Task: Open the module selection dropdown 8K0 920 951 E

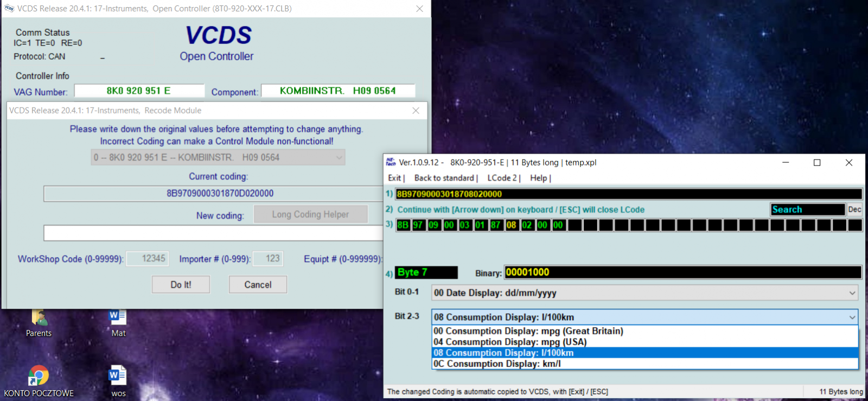Action: click(x=218, y=157)
